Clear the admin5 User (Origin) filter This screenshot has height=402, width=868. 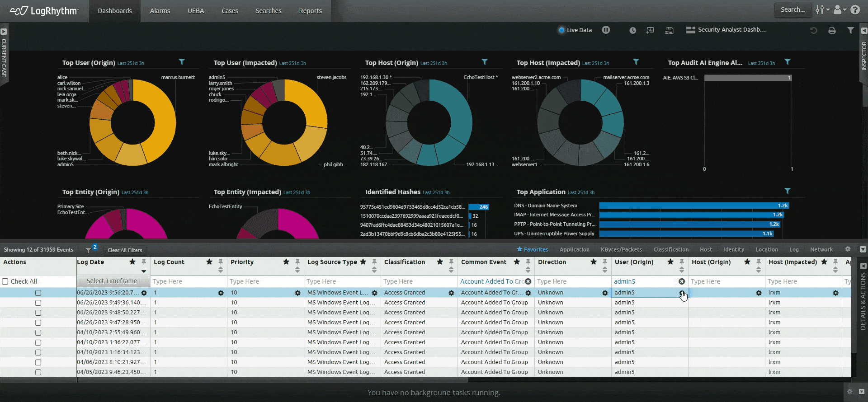[681, 281]
